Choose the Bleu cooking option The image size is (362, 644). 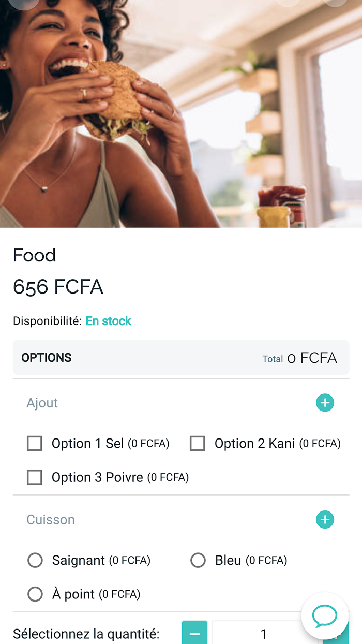(198, 560)
